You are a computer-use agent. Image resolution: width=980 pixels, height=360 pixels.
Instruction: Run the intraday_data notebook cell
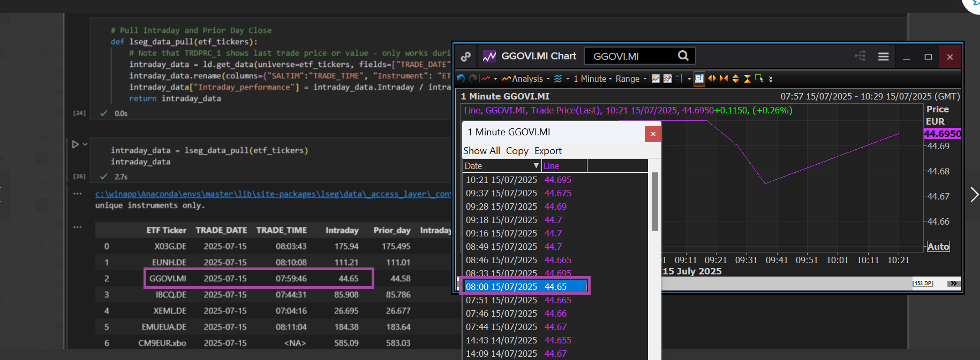point(75,144)
